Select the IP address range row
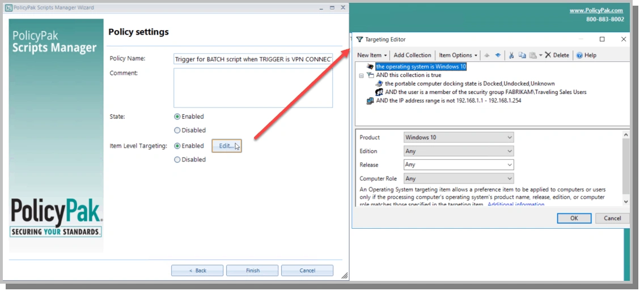 pos(448,101)
